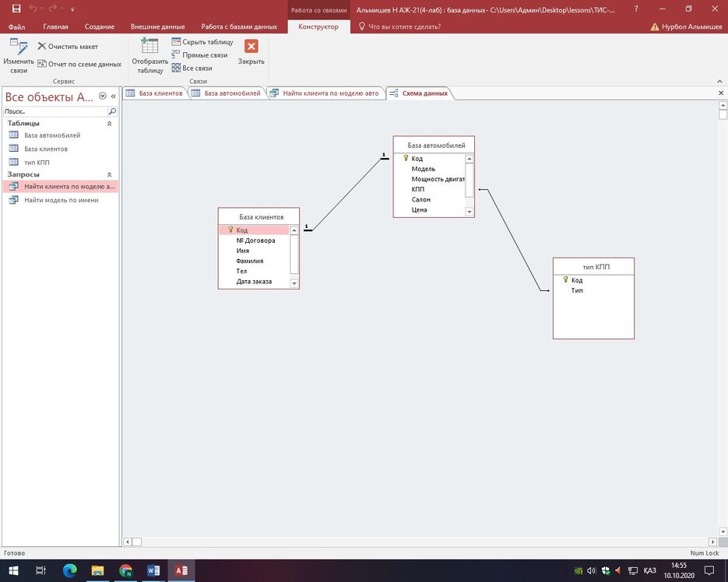Image resolution: width=728 pixels, height=582 pixels.
Task: Select тип КПП table in navigation
Action: (x=38, y=162)
